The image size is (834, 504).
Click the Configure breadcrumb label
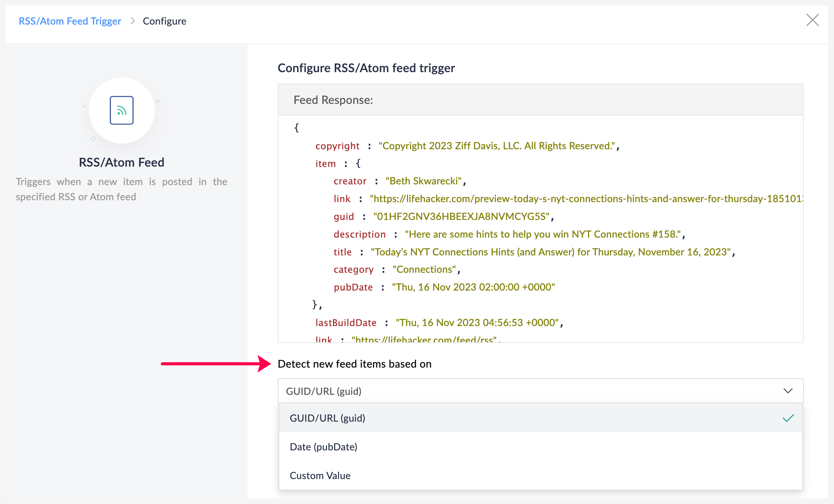point(164,21)
